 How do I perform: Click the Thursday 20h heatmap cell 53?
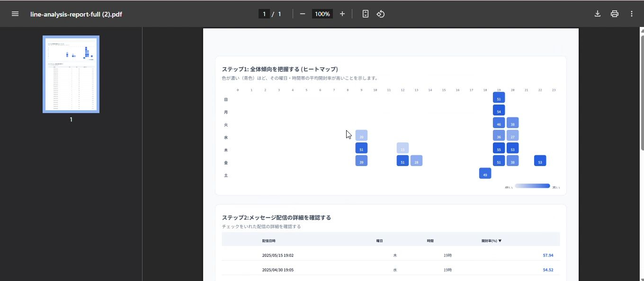point(512,148)
